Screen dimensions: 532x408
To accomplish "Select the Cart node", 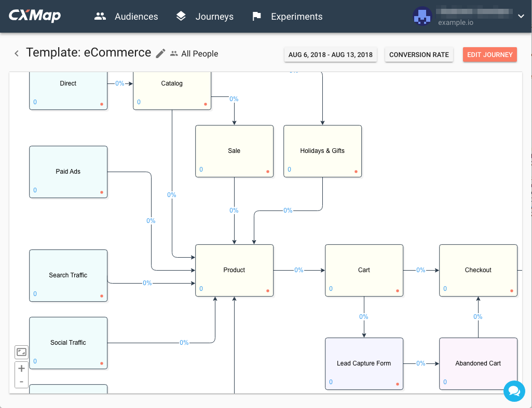I will 364,271.
